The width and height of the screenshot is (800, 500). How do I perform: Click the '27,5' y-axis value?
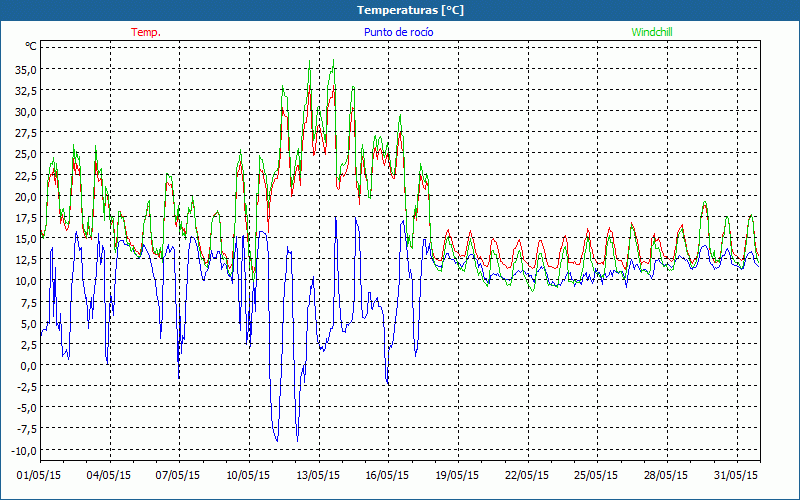(x=27, y=133)
